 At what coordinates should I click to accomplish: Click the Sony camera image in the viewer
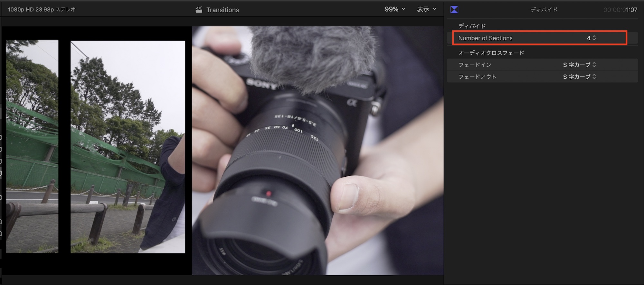pos(317,150)
